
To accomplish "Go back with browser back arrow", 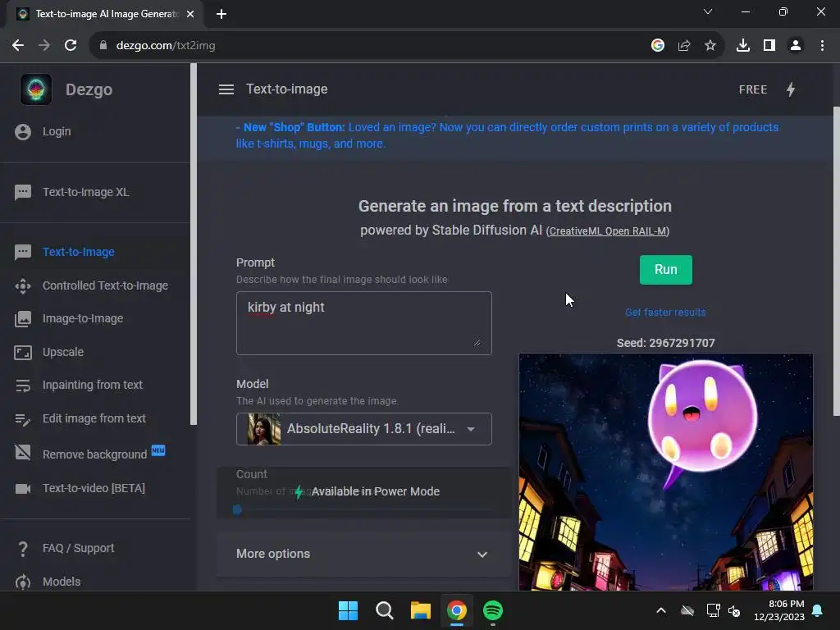I will coord(18,46).
